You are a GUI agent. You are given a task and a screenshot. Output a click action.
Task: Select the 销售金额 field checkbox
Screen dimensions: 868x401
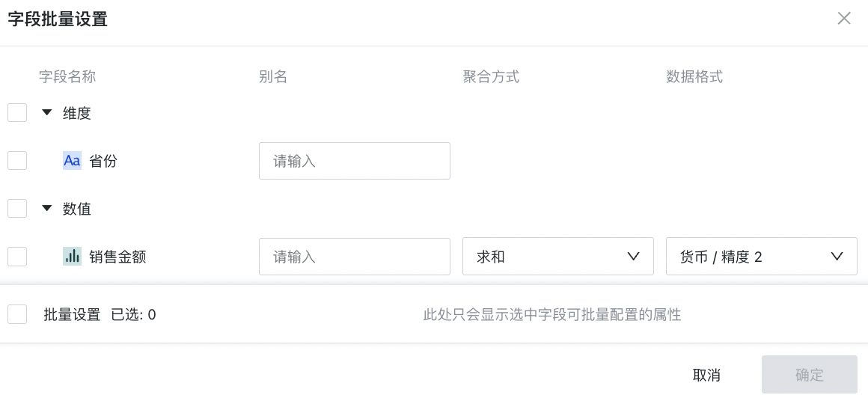pyautogui.click(x=17, y=257)
